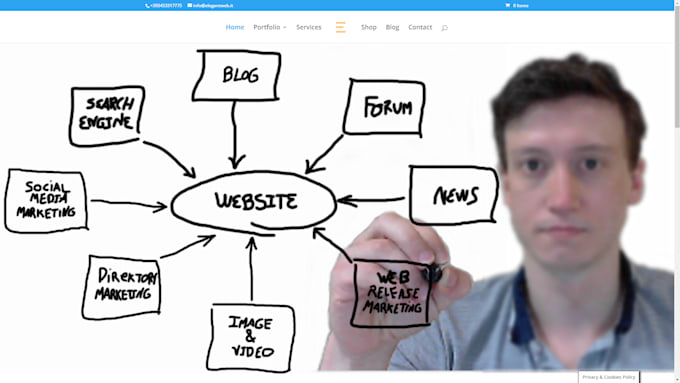Click the orange logo icon in the navigation bar
This screenshot has width=680, height=383.
tap(340, 27)
